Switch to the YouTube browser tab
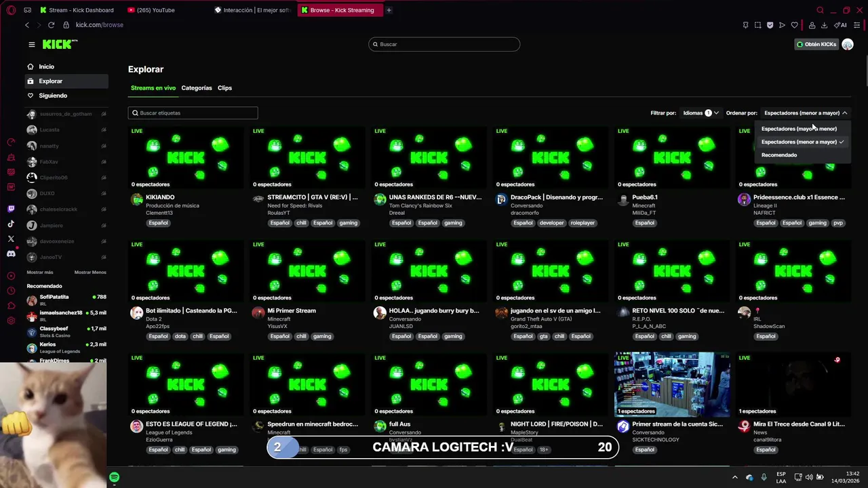Image resolution: width=868 pixels, height=488 pixels. (x=167, y=10)
